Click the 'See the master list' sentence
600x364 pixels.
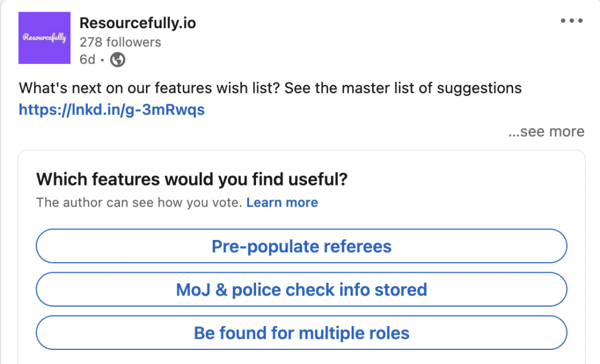(403, 88)
